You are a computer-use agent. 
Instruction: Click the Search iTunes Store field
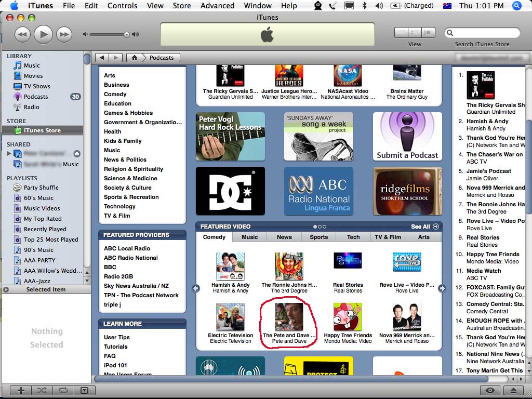[x=482, y=33]
